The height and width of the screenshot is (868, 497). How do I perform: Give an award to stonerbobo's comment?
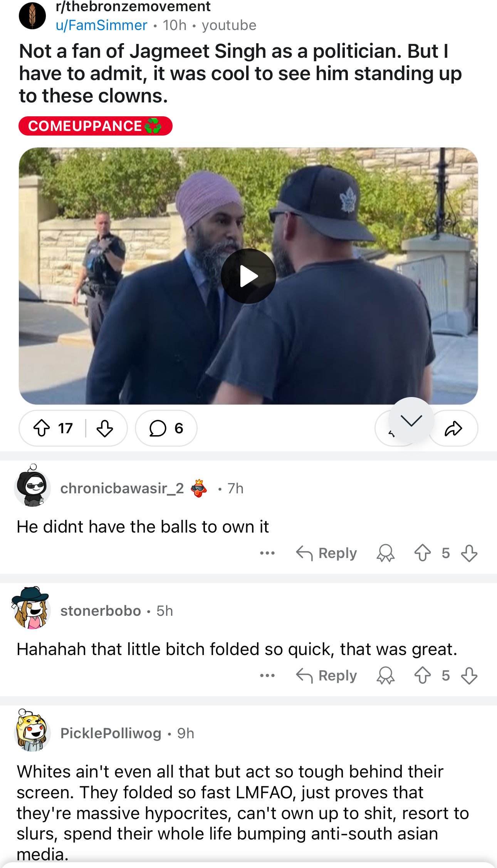[386, 676]
